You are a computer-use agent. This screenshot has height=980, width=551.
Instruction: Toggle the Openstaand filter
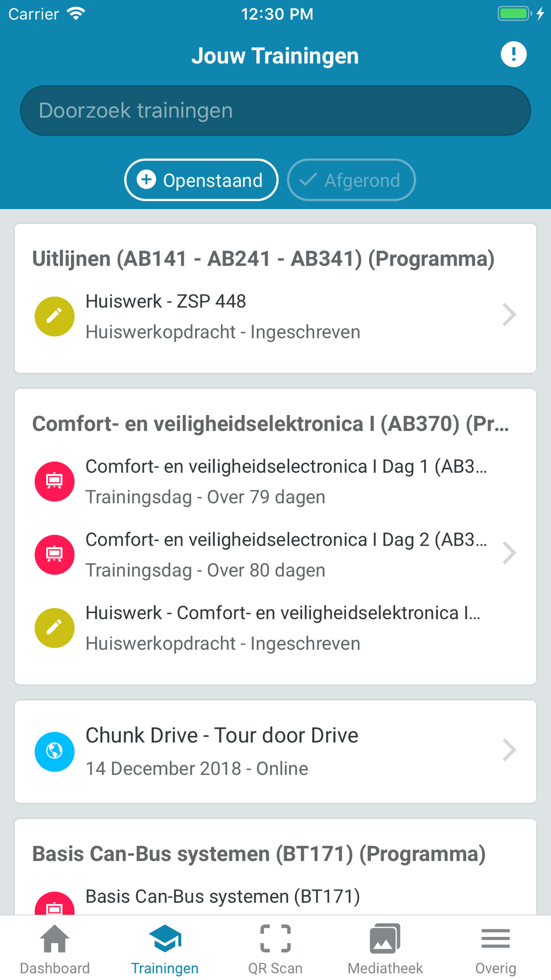[x=201, y=180]
